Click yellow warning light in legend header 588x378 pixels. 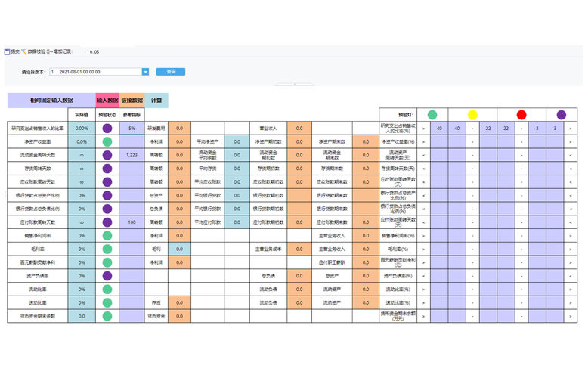[x=472, y=115]
